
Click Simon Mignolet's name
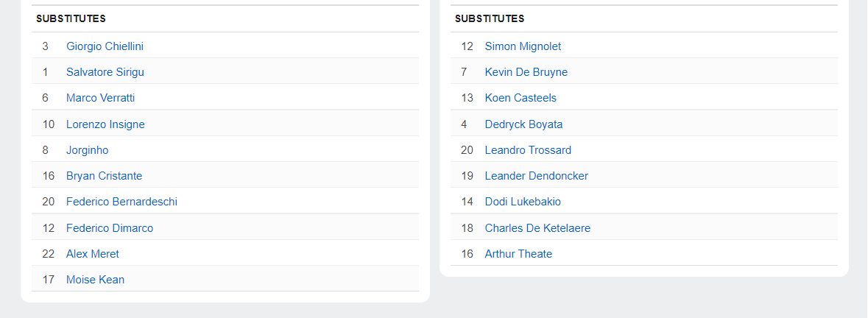tap(523, 46)
